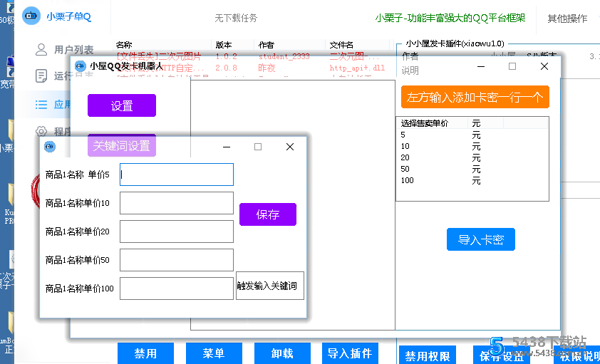Open the 运行日志 log document icon

pyautogui.click(x=41, y=76)
